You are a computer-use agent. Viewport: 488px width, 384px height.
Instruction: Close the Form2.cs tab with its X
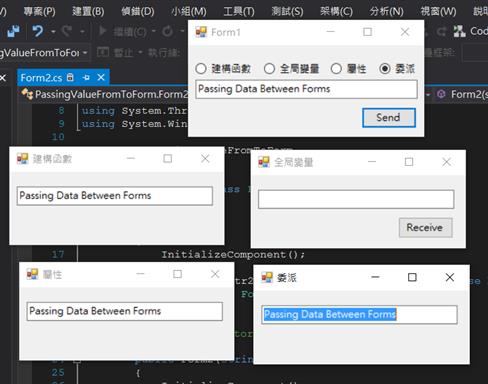click(101, 78)
